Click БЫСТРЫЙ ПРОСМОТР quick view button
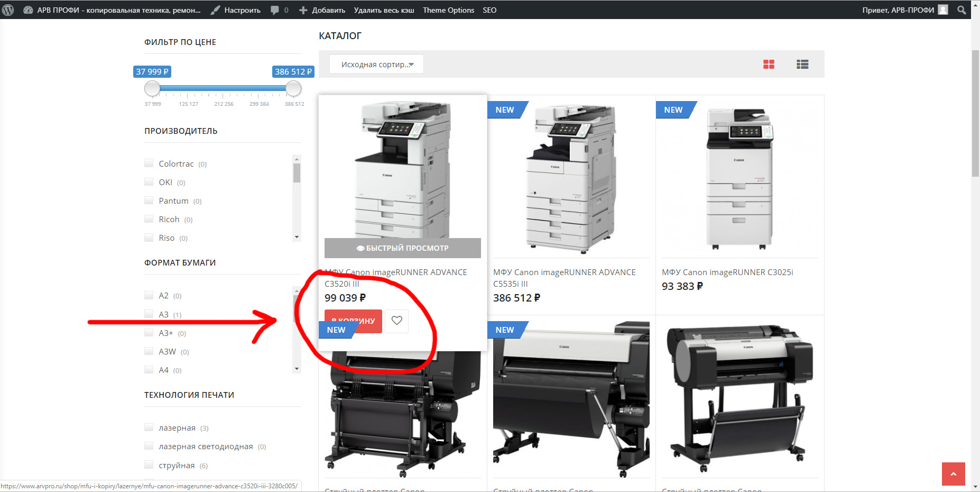 click(403, 248)
